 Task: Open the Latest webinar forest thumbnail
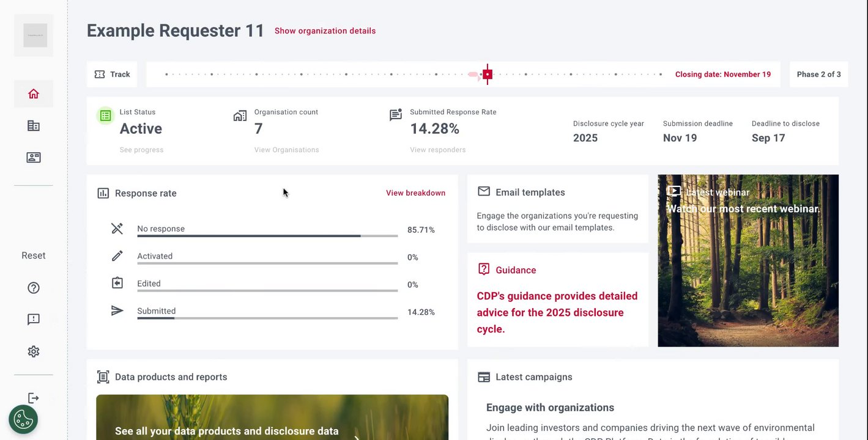click(x=747, y=261)
